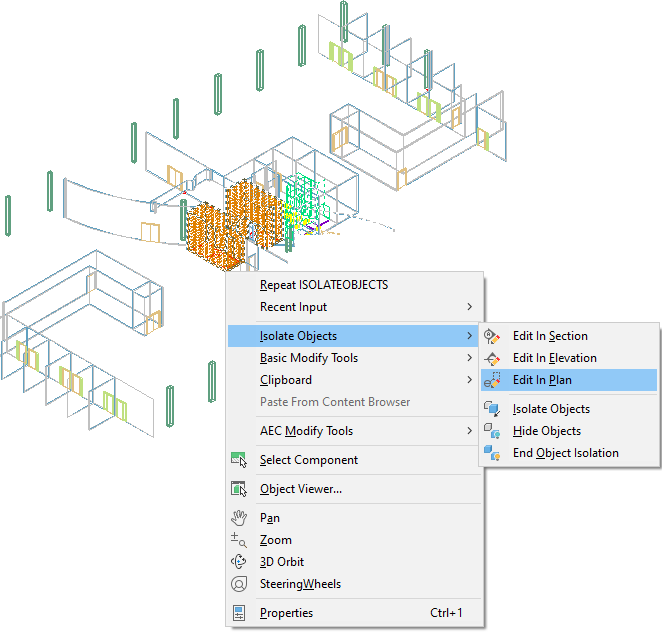662x633 pixels.
Task: Click the Object Viewer icon
Action: pos(239,489)
